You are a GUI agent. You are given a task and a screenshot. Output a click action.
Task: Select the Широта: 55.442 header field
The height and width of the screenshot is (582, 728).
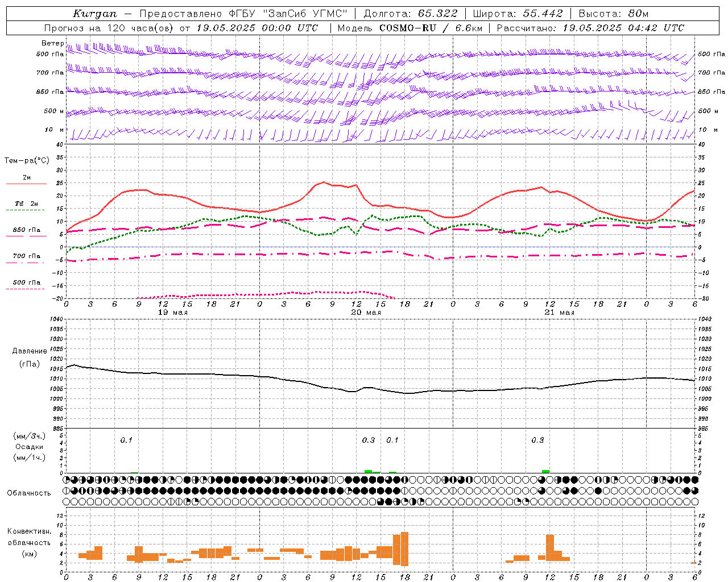tap(518, 14)
